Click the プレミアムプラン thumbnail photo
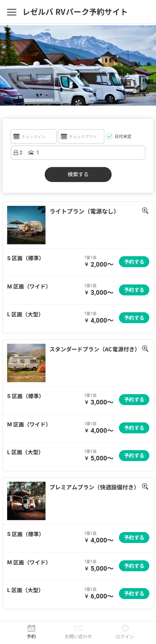 point(26,501)
